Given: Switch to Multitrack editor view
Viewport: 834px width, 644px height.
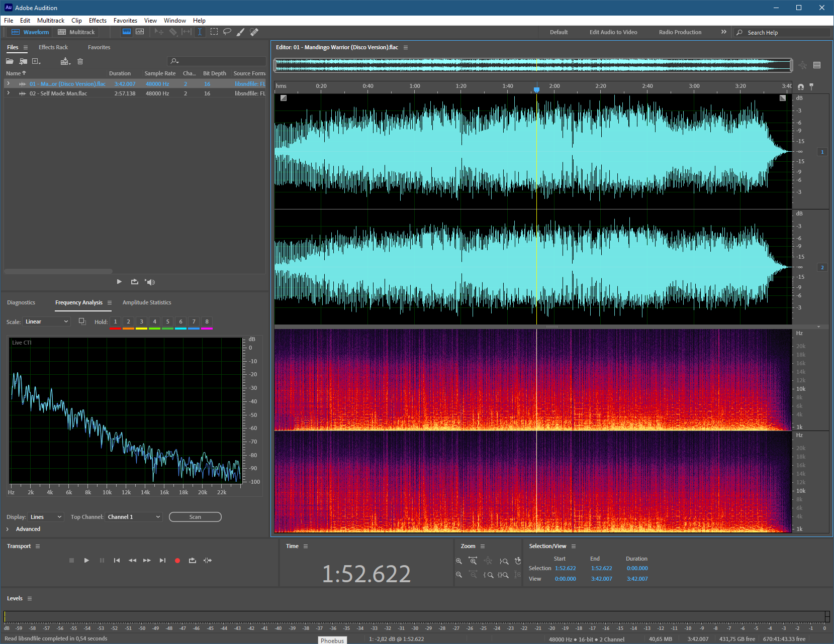Looking at the screenshot, I should [x=76, y=32].
